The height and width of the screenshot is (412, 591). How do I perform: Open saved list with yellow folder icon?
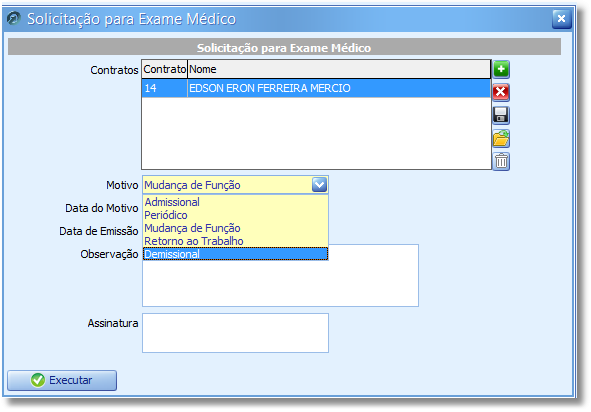501,138
